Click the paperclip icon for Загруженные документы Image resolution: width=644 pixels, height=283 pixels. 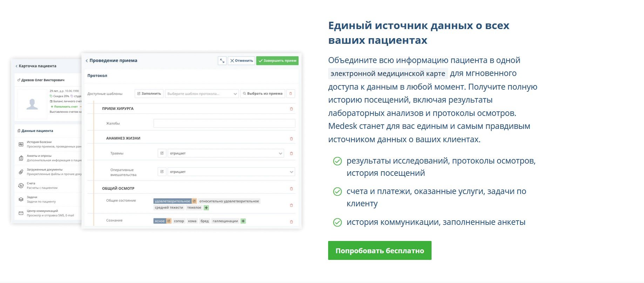21,172
